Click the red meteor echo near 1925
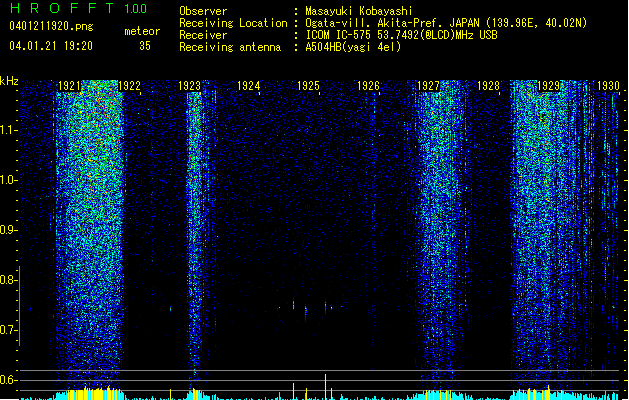The width and height of the screenshot is (629, 400). (325, 307)
